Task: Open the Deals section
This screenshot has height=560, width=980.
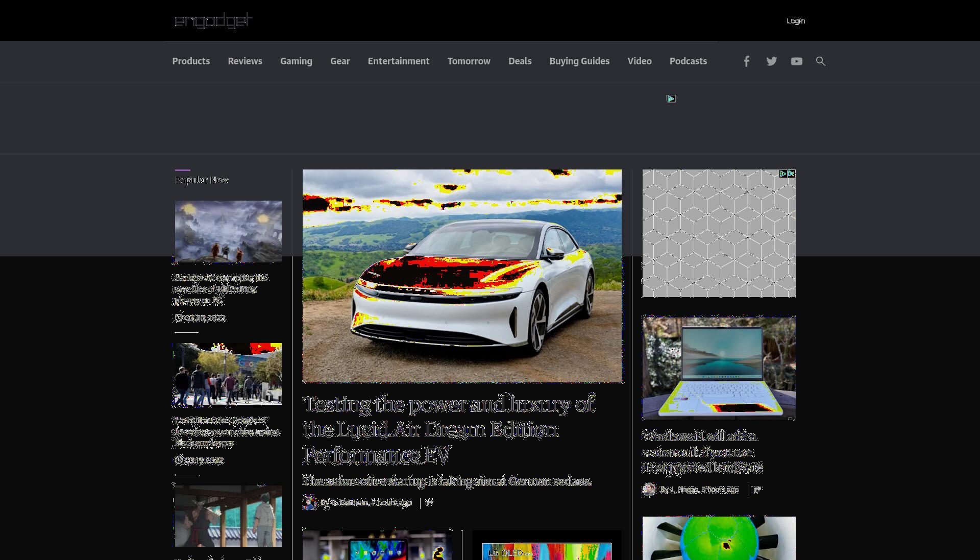Action: pos(520,61)
